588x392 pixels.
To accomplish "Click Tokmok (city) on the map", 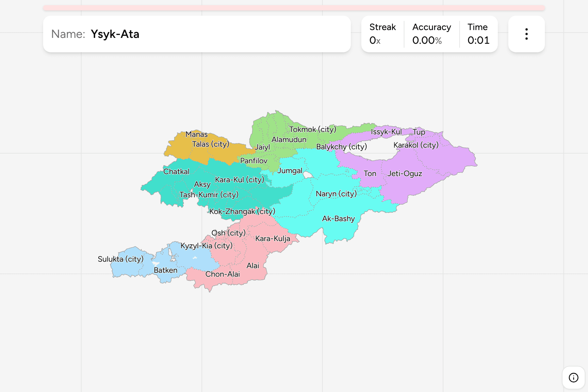I will tap(313, 129).
